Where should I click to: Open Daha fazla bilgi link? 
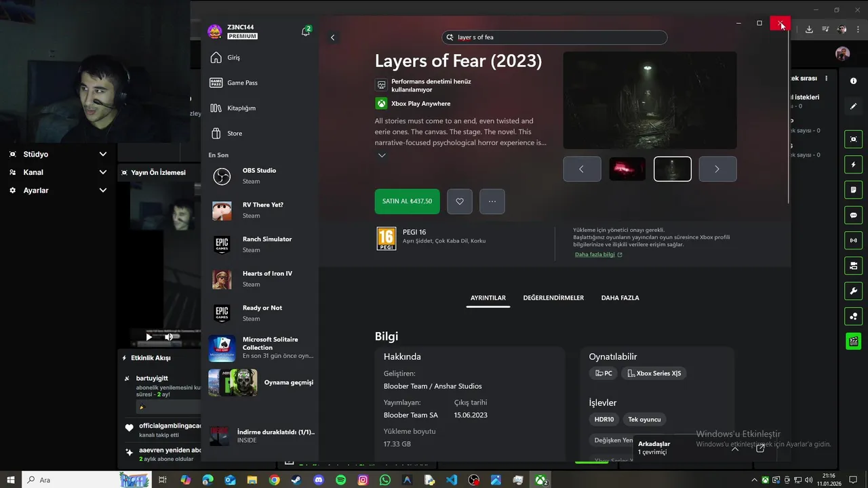(599, 255)
